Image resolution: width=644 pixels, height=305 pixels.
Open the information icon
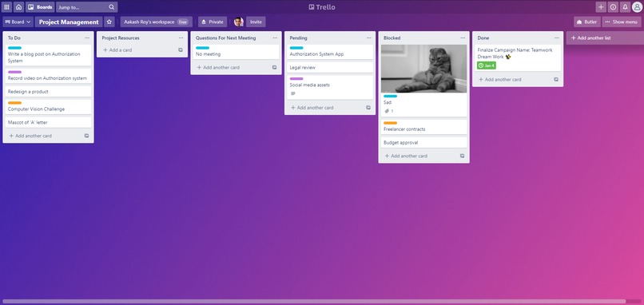tap(613, 7)
